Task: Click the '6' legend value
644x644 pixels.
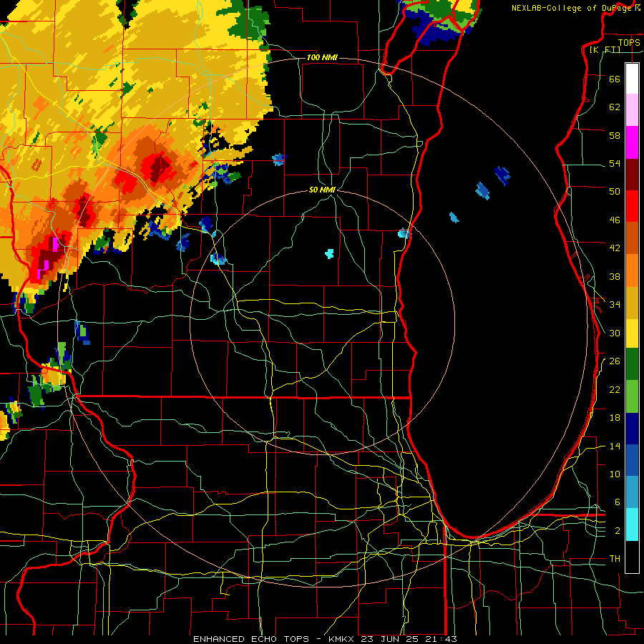Action: coord(617,502)
